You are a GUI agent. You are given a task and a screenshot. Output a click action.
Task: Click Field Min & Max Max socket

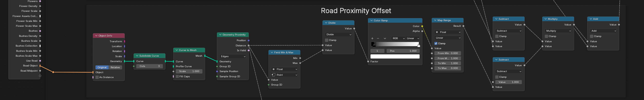[x=300, y=63]
